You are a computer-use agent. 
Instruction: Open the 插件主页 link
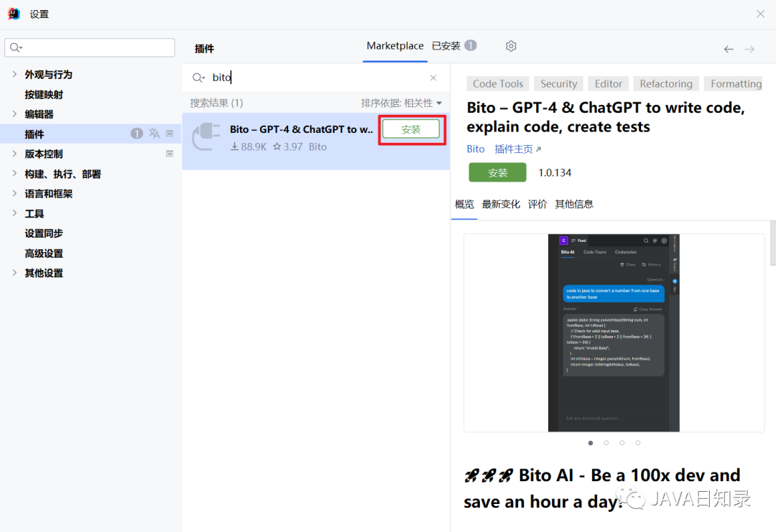(517, 149)
